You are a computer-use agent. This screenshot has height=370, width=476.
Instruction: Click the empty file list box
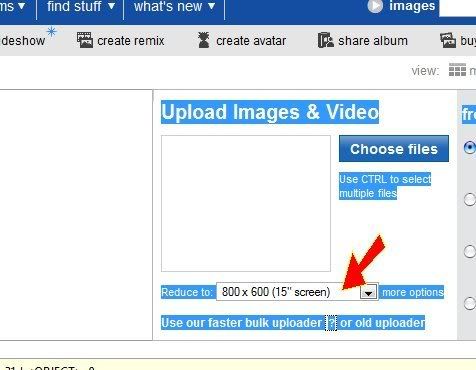[246, 203]
